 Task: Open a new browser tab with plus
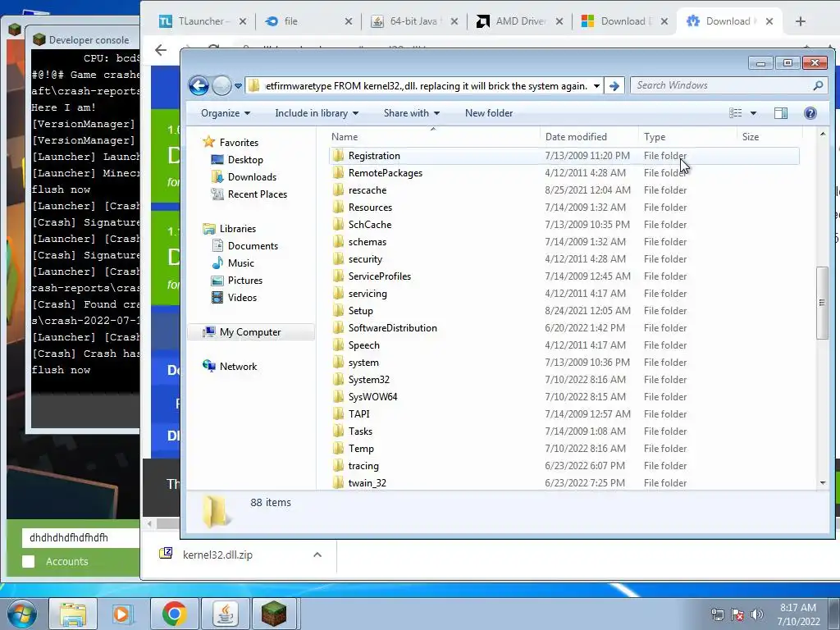click(801, 21)
